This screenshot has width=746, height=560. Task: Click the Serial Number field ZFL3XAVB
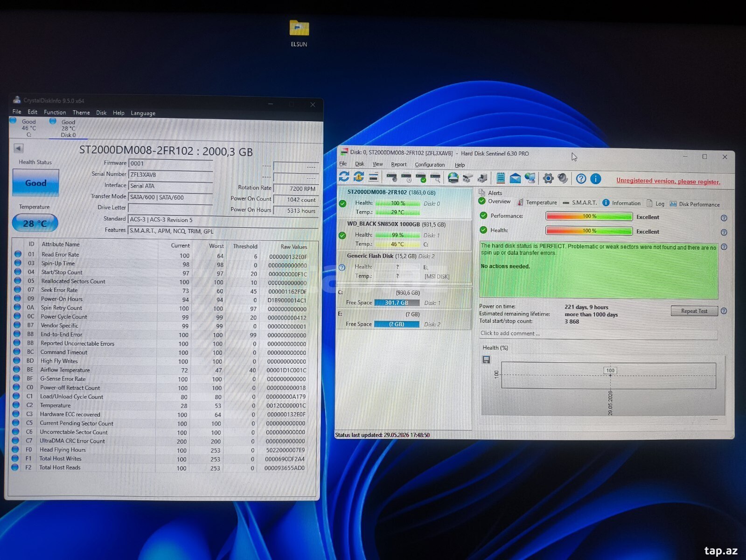click(x=171, y=175)
